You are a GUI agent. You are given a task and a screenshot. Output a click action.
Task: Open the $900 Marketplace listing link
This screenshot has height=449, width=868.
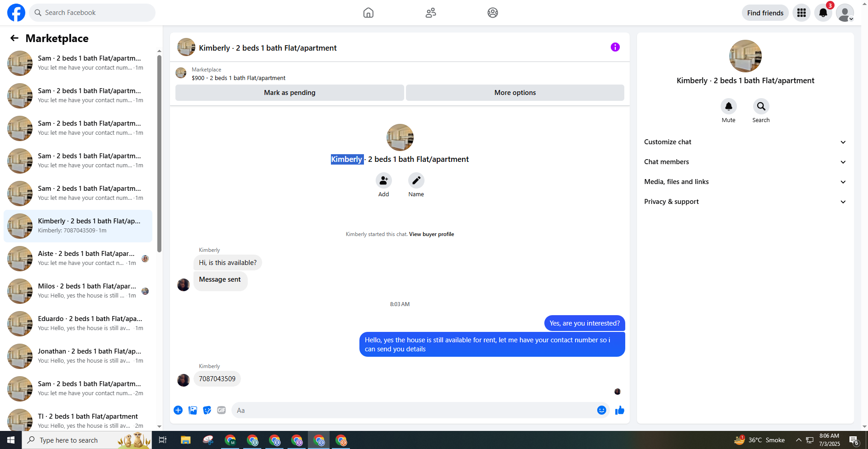point(238,78)
